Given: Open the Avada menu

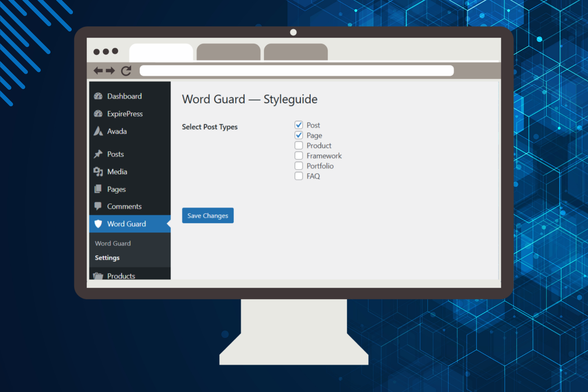Looking at the screenshot, I should pyautogui.click(x=130, y=131).
